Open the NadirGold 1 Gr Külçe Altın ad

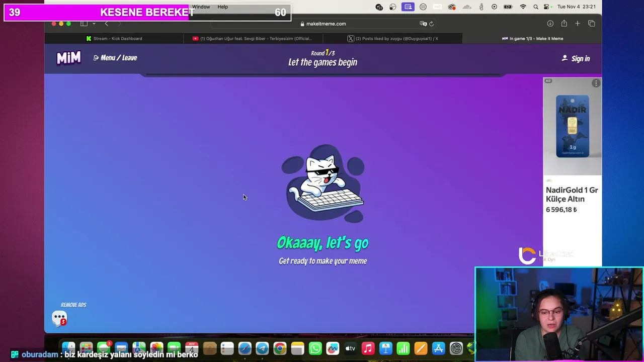pyautogui.click(x=572, y=195)
